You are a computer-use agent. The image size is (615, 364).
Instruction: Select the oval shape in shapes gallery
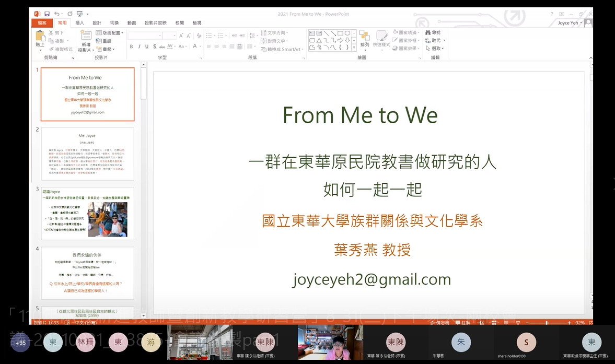347,33
